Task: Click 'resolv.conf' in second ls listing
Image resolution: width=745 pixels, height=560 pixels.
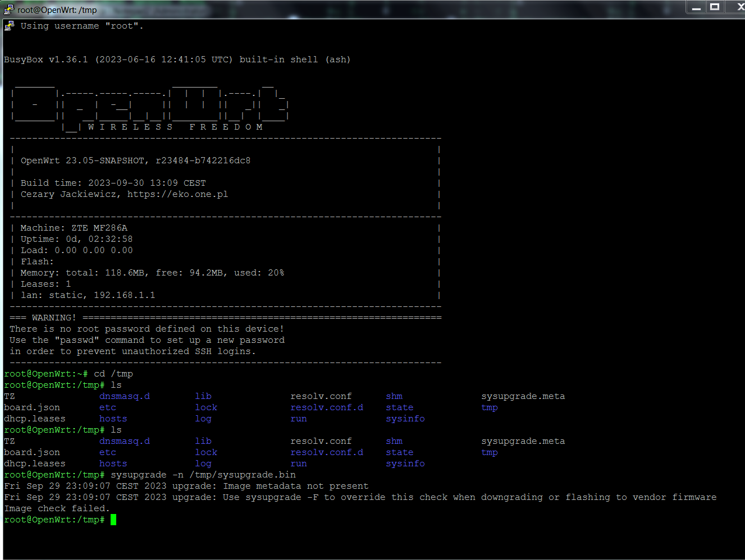Action: pyautogui.click(x=321, y=441)
